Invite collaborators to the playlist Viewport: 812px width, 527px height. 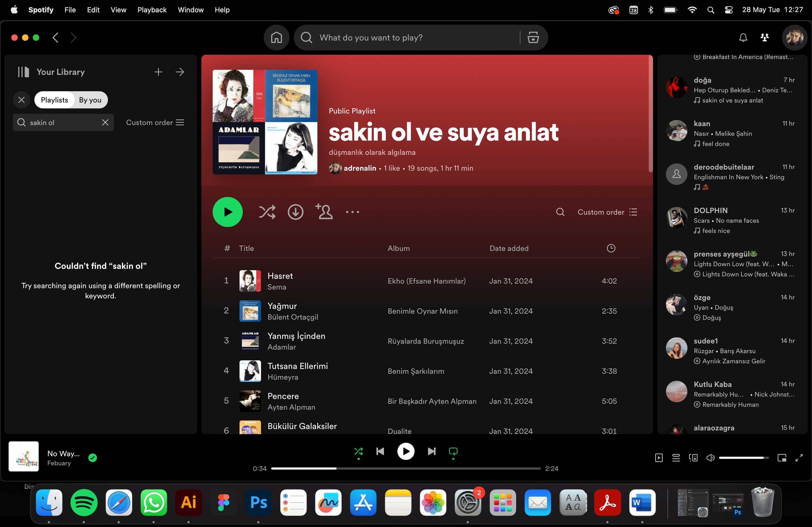point(324,211)
